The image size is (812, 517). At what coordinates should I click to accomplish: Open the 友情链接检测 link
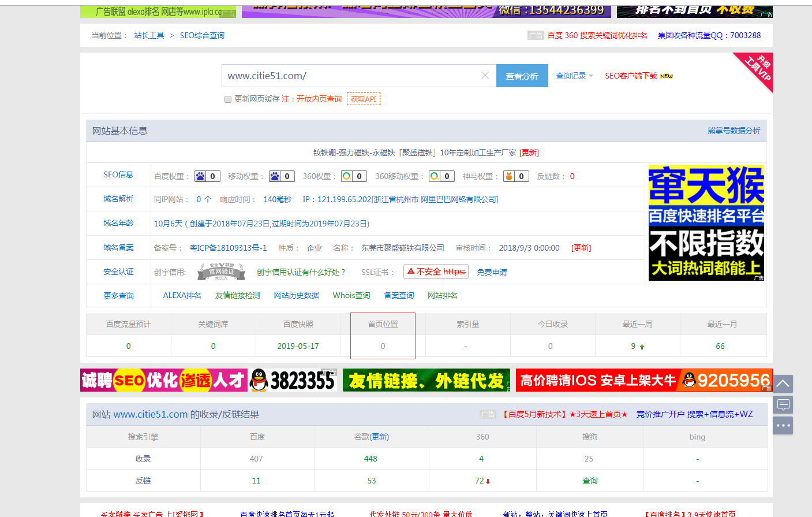238,295
